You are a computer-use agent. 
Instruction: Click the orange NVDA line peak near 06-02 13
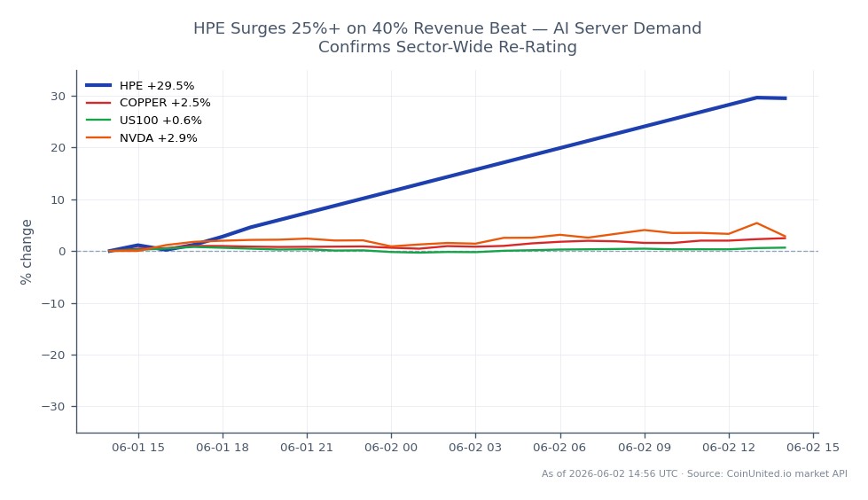pyautogui.click(x=757, y=223)
